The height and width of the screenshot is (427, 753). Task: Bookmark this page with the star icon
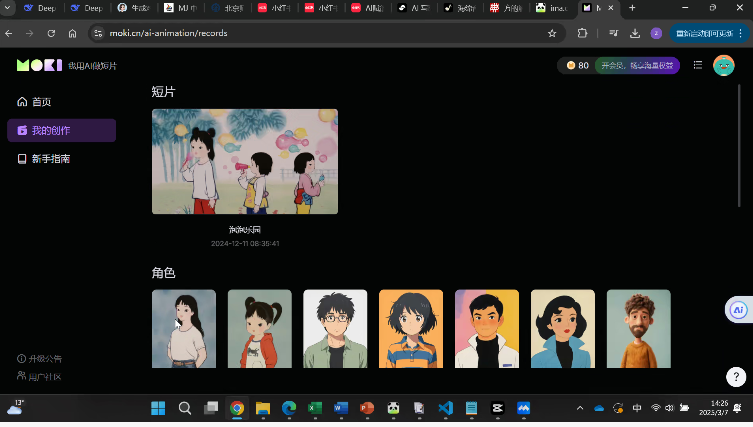point(552,33)
